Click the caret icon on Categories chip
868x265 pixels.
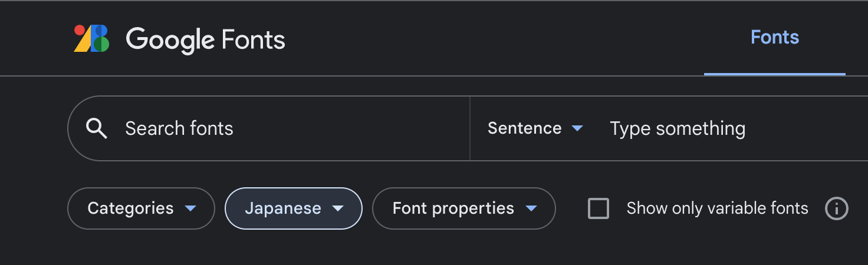pyautogui.click(x=190, y=208)
